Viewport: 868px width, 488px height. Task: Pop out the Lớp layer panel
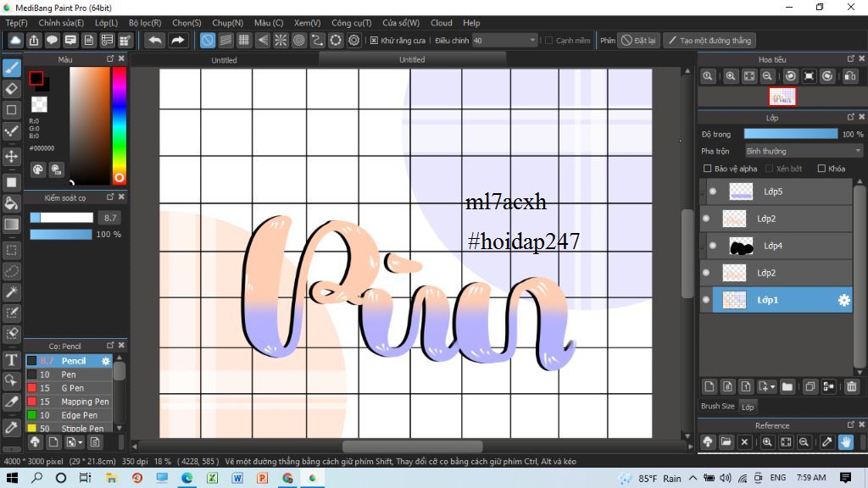click(x=851, y=117)
